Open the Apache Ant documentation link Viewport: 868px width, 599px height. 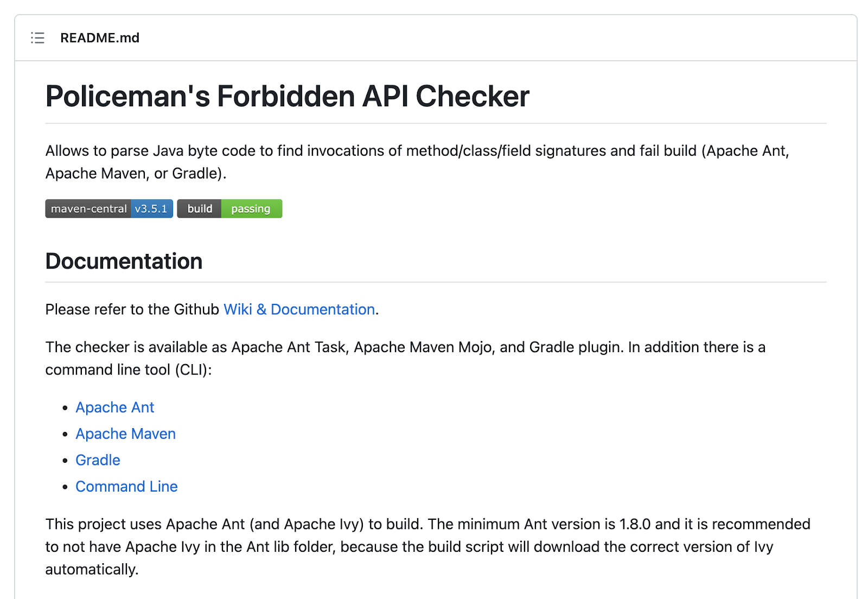click(x=115, y=407)
